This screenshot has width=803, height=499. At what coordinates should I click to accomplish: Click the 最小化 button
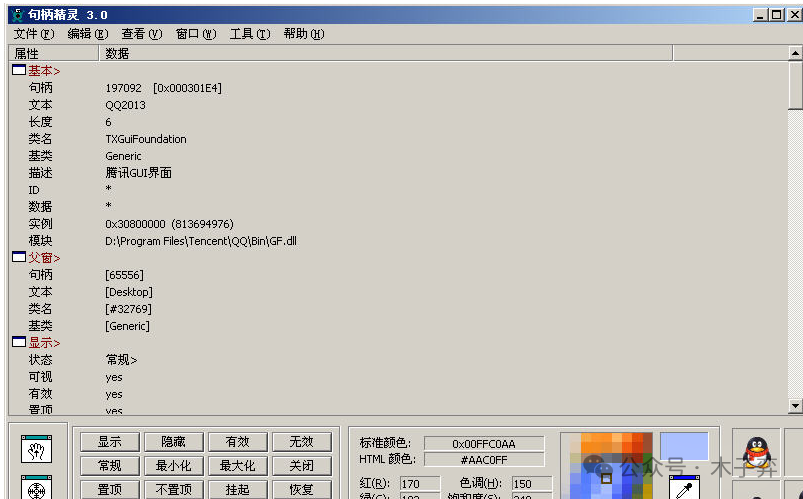click(174, 466)
